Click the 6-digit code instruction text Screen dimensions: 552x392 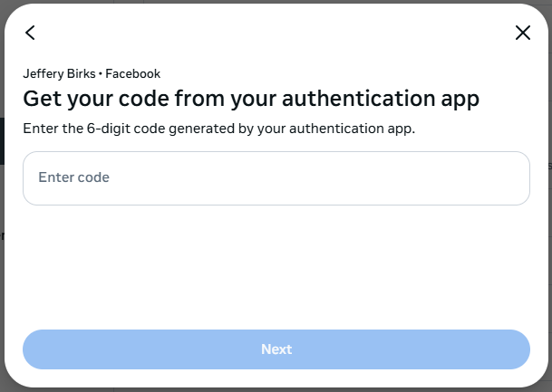click(x=218, y=129)
